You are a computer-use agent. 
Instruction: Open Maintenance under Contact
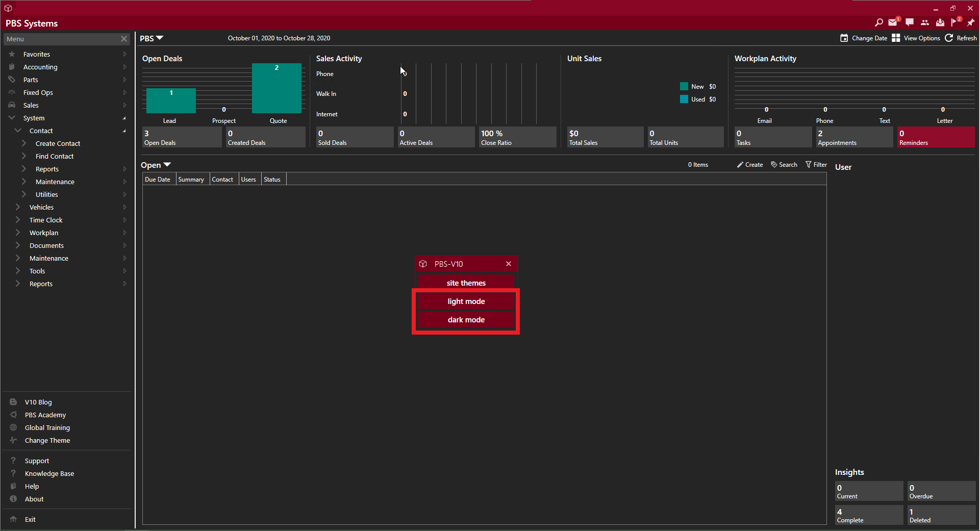pyautogui.click(x=55, y=182)
